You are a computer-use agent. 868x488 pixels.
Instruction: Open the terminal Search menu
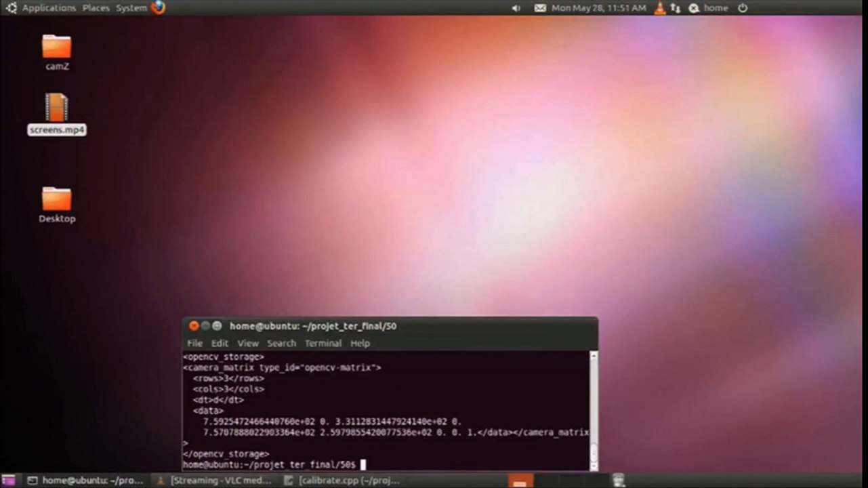(x=281, y=343)
